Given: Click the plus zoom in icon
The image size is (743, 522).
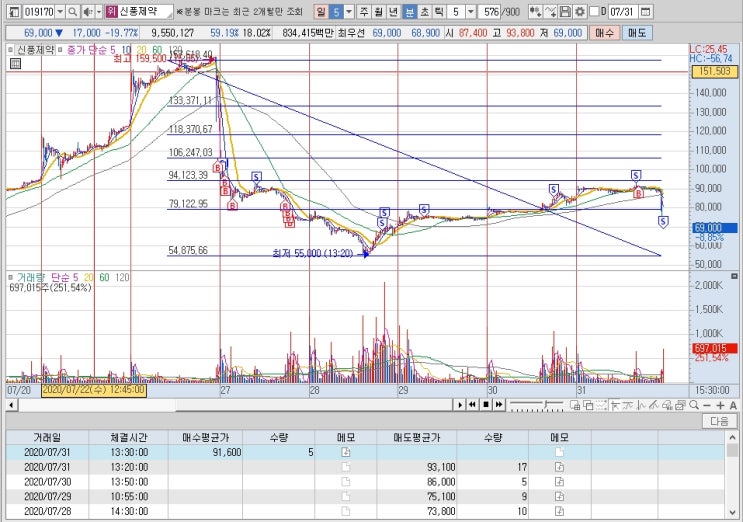Looking at the screenshot, I should [x=720, y=405].
